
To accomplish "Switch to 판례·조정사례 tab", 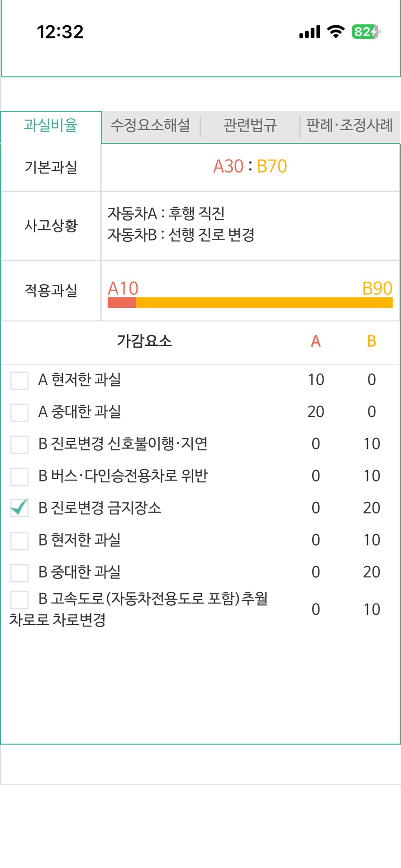I will 349,125.
